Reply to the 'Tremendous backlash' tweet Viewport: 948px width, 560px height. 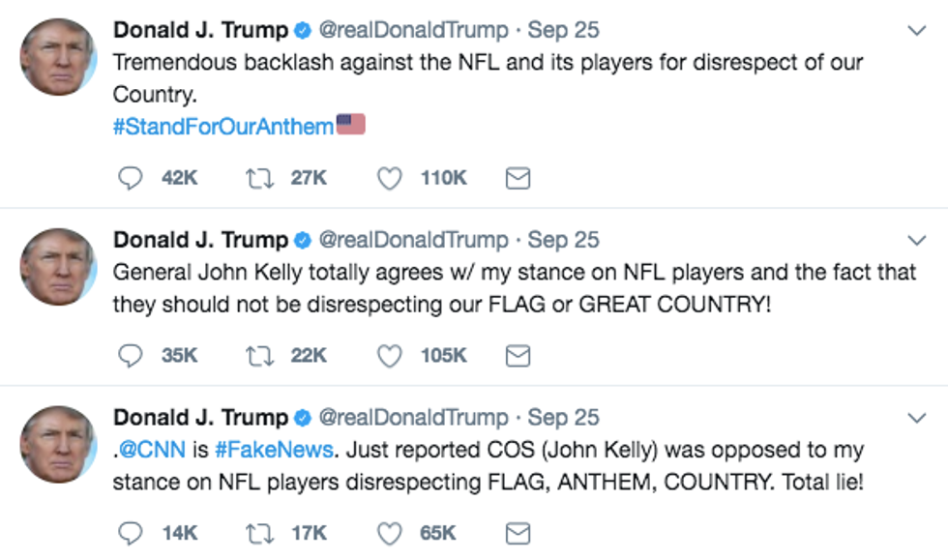point(130,178)
